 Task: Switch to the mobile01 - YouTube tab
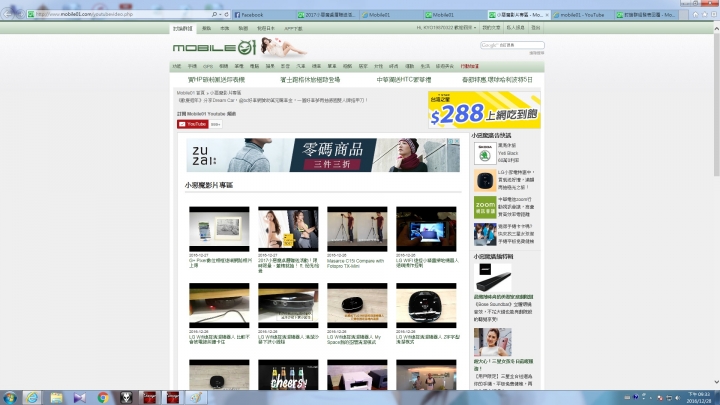[x=582, y=15]
